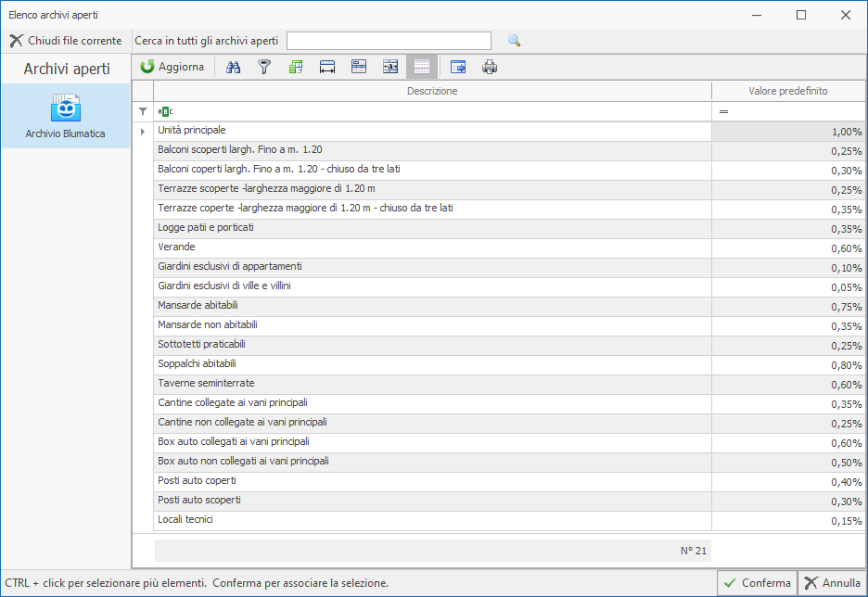
Task: Select the Mansarde abitabili row
Action: click(432, 307)
